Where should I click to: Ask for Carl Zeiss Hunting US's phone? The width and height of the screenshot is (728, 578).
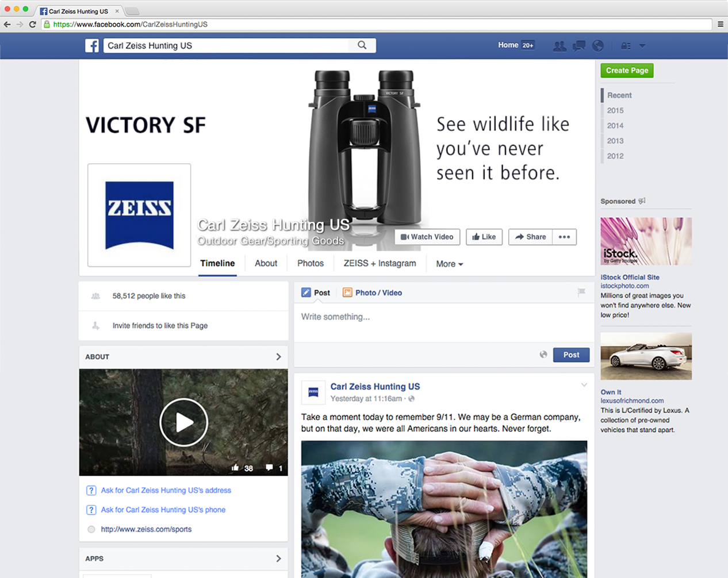(163, 510)
